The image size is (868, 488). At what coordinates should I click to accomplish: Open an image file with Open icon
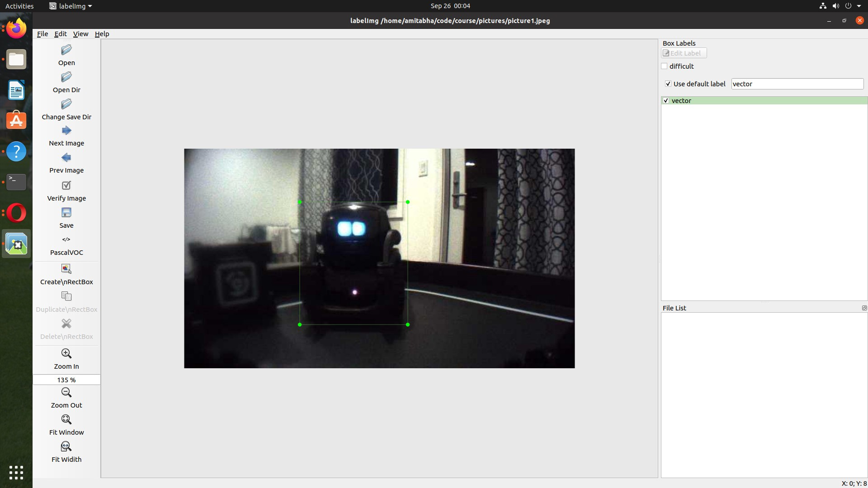click(66, 50)
